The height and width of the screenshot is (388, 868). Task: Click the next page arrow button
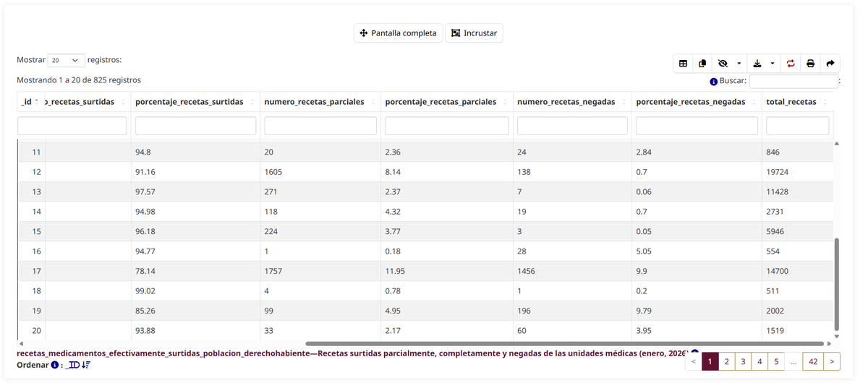pyautogui.click(x=832, y=361)
